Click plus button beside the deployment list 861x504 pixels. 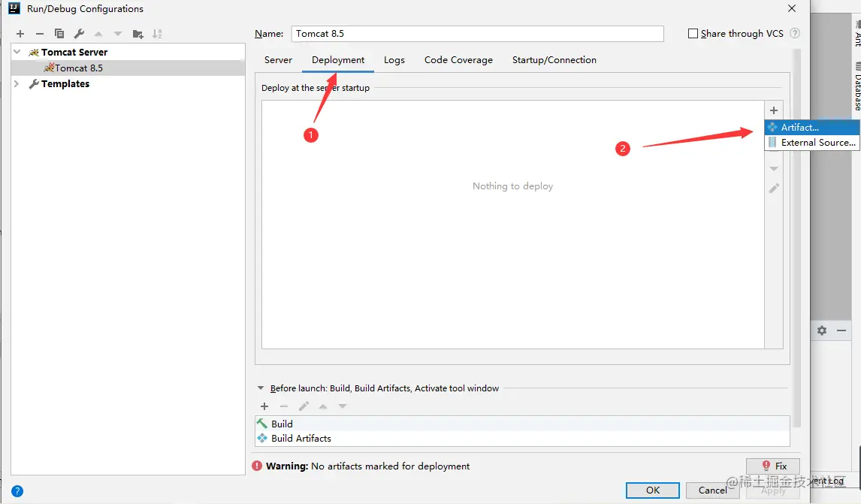click(774, 110)
